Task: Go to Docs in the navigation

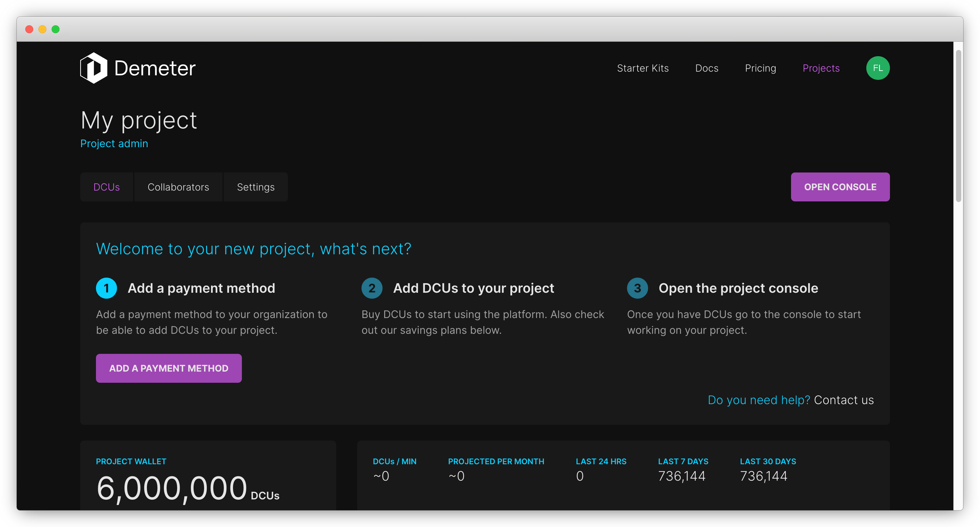Action: click(x=707, y=68)
